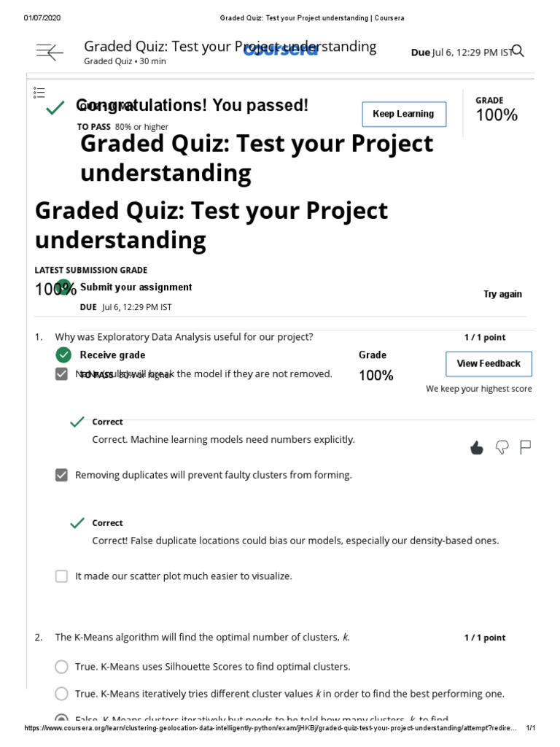Click the View Feedback button
Screen dimensions: 560x747
tap(489, 363)
